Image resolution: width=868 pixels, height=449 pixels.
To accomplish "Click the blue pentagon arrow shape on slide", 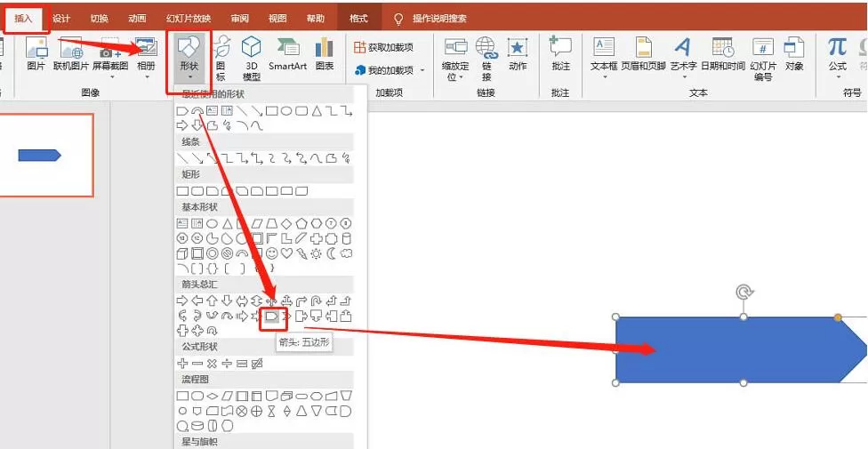I will [741, 349].
